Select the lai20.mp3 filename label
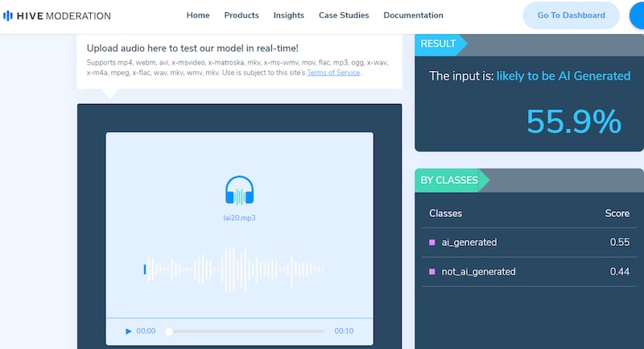The height and width of the screenshot is (349, 644). (x=240, y=218)
